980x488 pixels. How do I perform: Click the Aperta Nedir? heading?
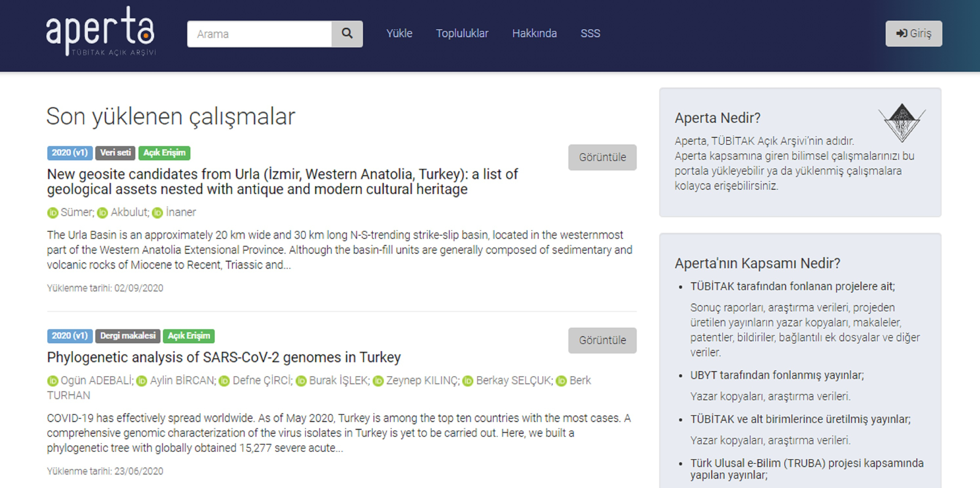[717, 118]
